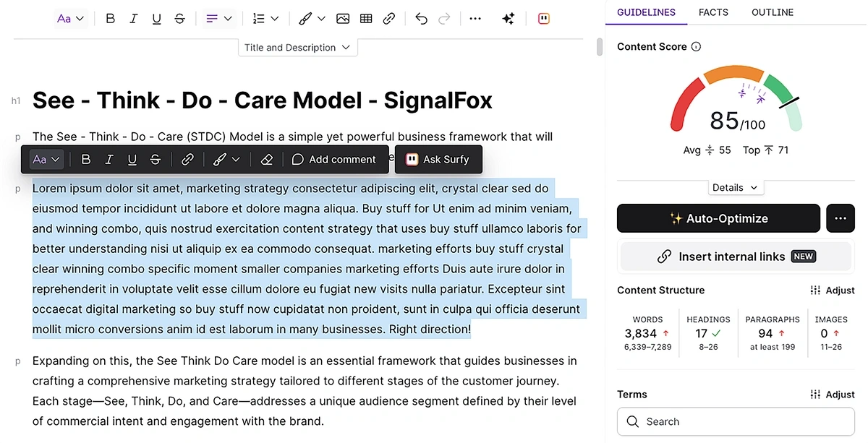Click Add comment
Screen dimensions: 868x443
(334, 160)
